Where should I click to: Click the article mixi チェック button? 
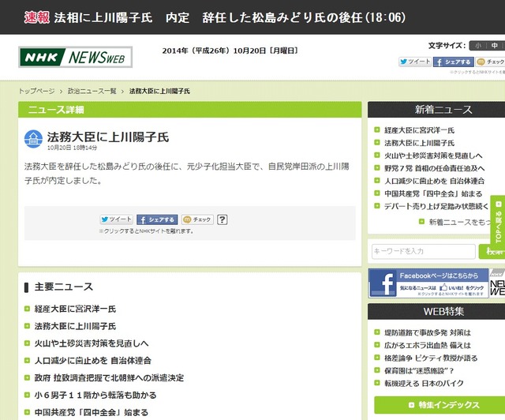[x=197, y=219]
